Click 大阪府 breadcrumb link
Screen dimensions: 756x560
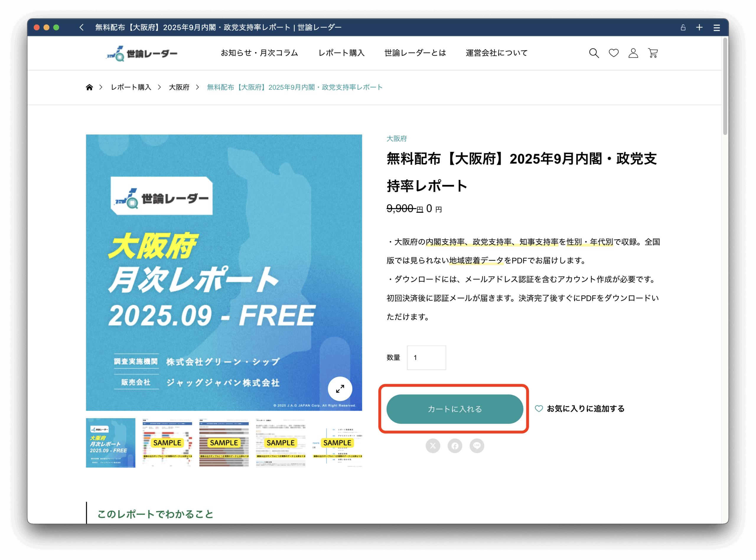point(179,87)
